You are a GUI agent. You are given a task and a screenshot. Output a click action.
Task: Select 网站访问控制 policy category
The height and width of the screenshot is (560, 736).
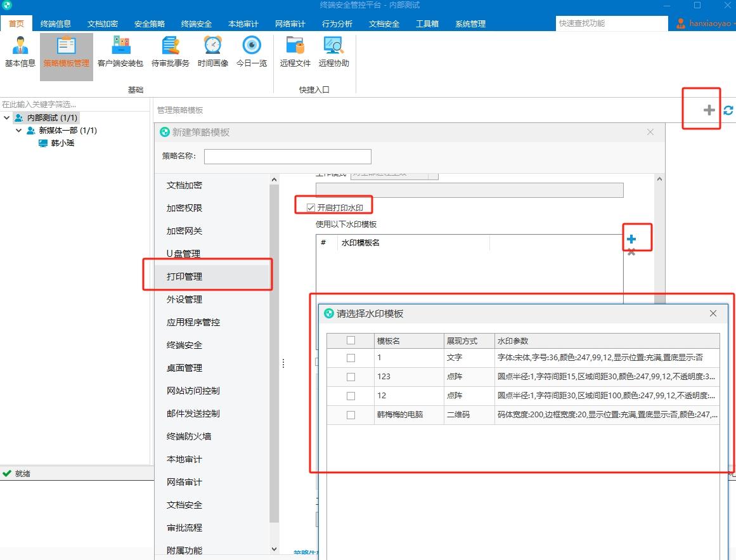click(212, 391)
